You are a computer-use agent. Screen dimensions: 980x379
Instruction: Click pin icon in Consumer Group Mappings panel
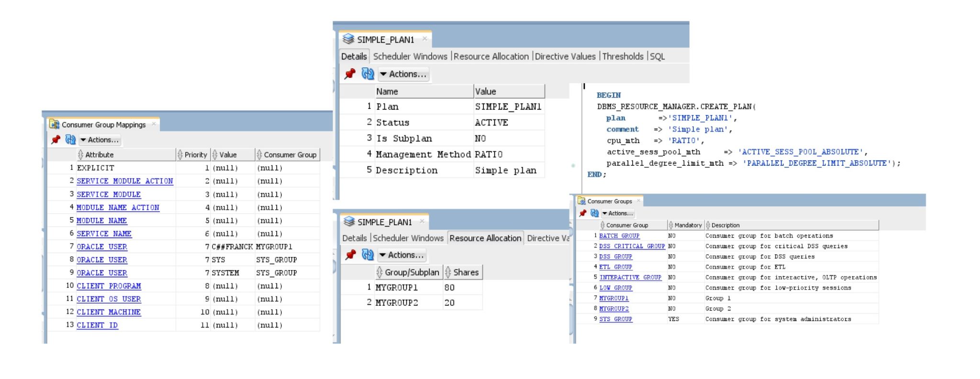[x=56, y=140]
